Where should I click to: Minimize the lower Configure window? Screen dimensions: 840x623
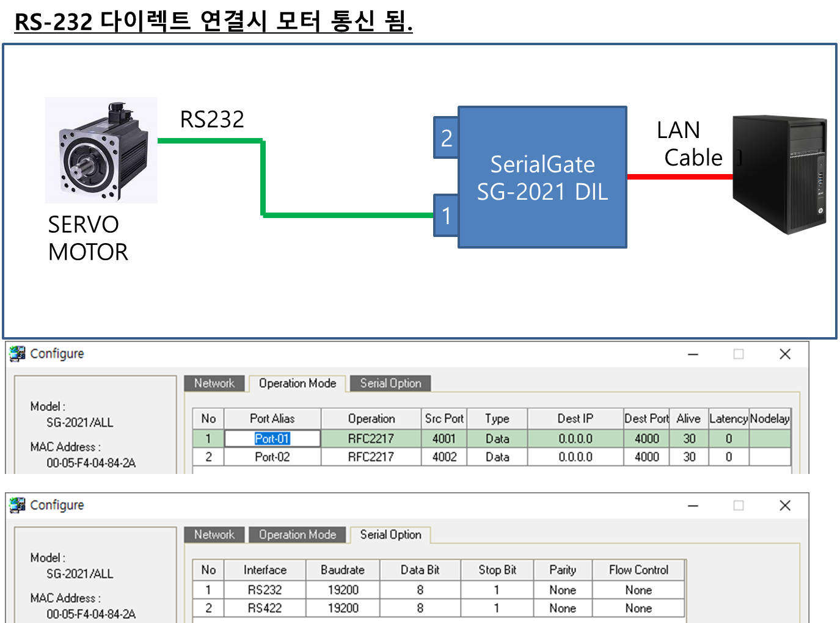click(693, 506)
